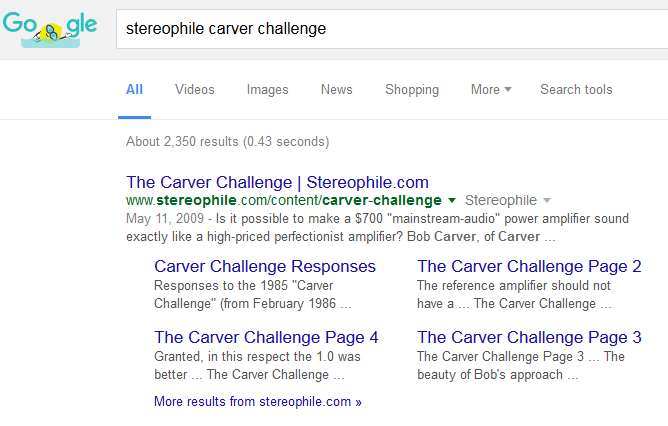
Task: Switch to the Images tab
Action: tap(268, 89)
